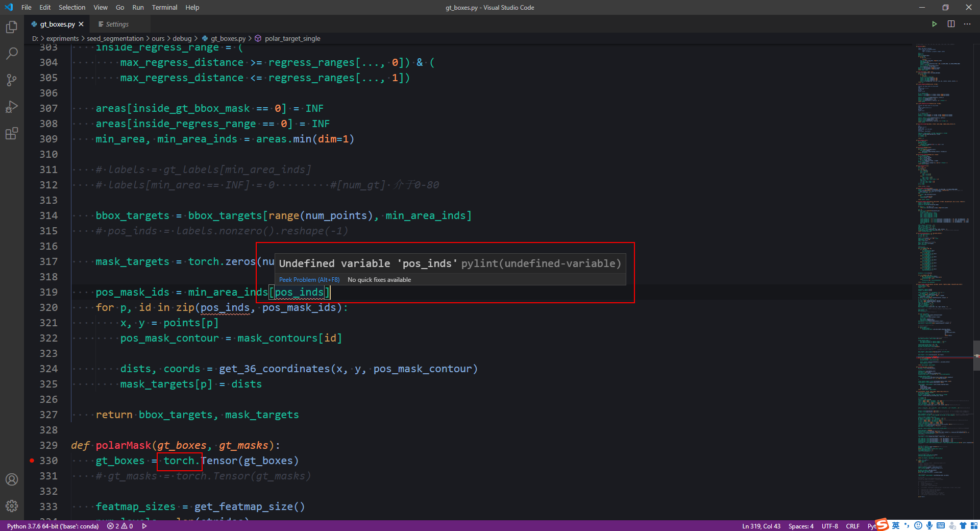Select the Search icon in activity bar
The image size is (980, 531).
pos(11,53)
